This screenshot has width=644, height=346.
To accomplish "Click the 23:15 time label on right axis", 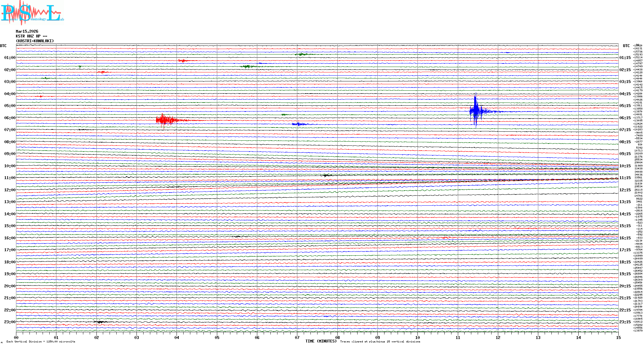I will point(625,322).
